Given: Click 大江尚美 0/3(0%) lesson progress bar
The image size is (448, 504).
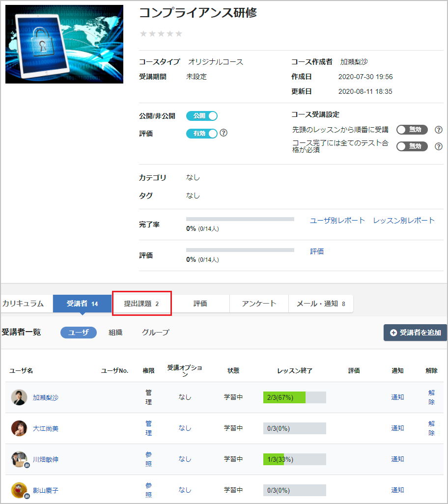Looking at the screenshot, I should 295,428.
